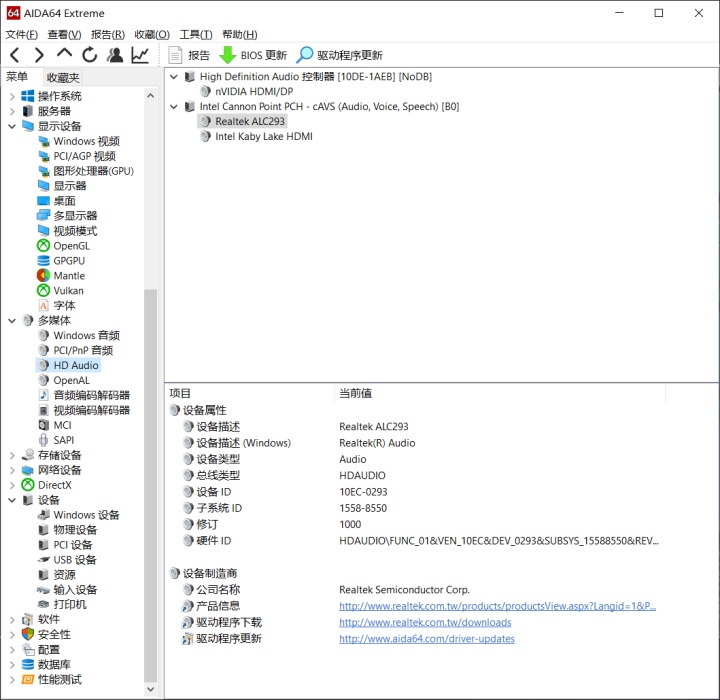Expand the 软件 tree node
This screenshot has height=700, width=720.
(x=12, y=620)
